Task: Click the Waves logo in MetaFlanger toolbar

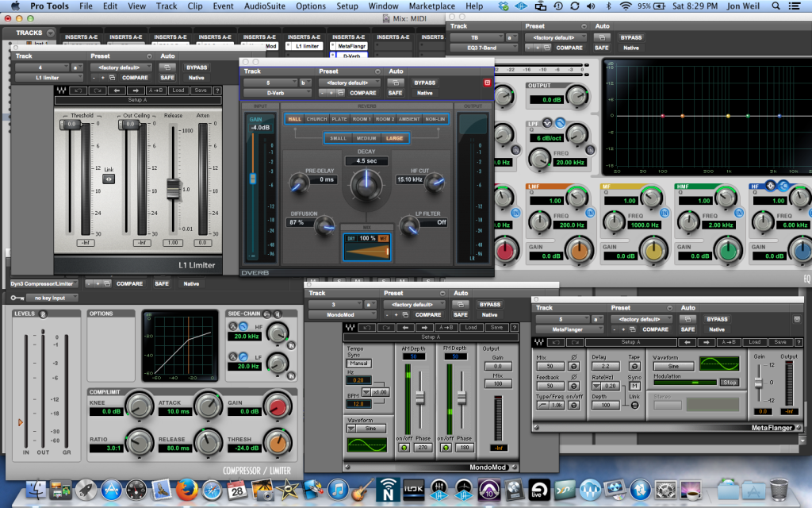Action: (539, 342)
